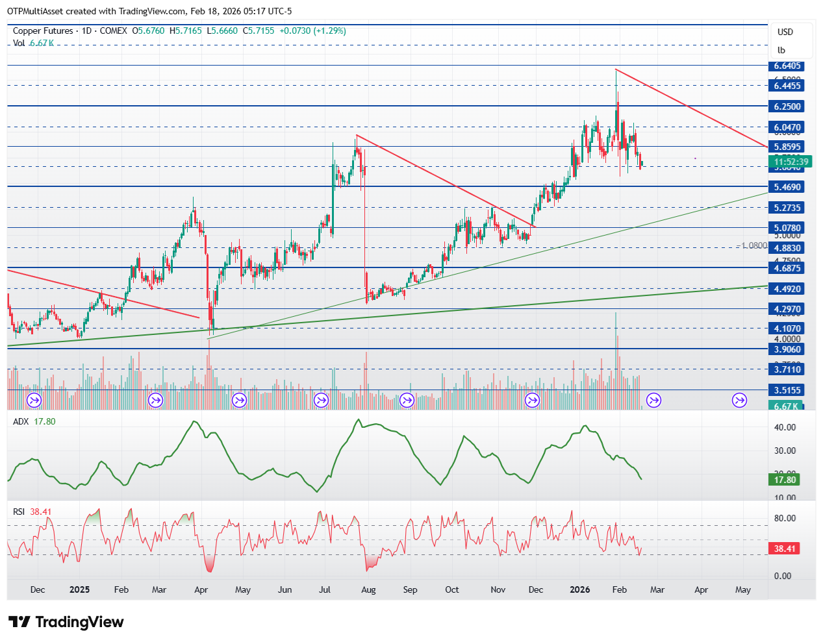
Task: Select the RSI indicator label
Action: (19, 512)
